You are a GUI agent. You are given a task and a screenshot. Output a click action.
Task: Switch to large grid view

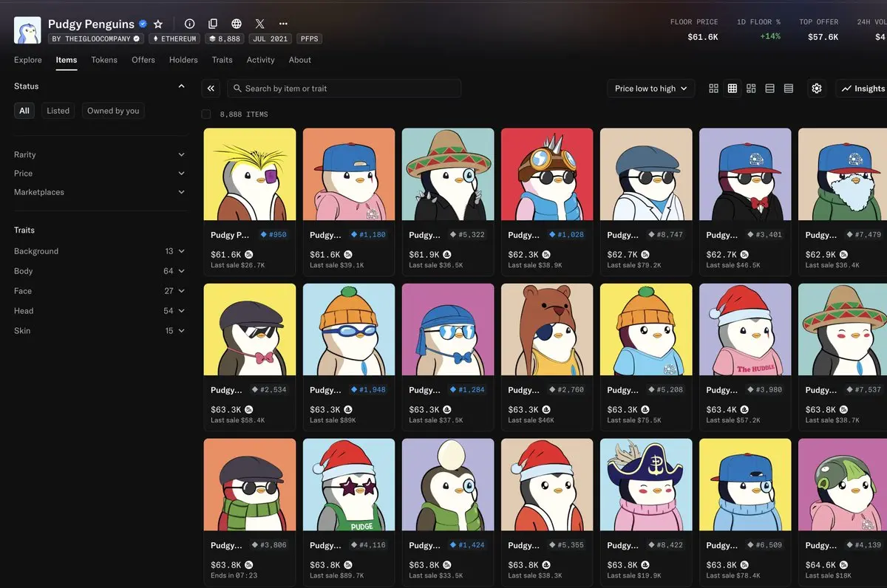713,89
